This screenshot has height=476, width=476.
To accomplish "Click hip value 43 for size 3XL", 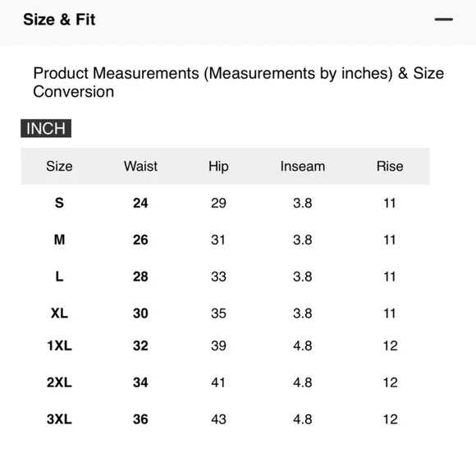I will [x=218, y=419].
